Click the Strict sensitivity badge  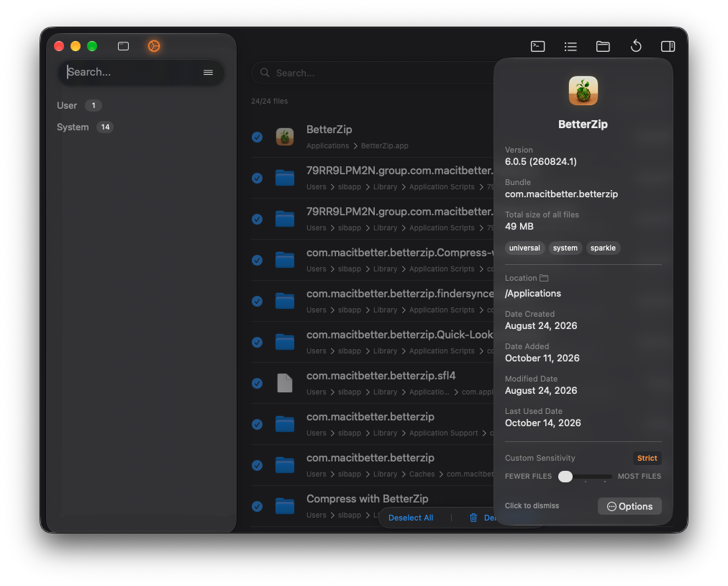click(647, 458)
